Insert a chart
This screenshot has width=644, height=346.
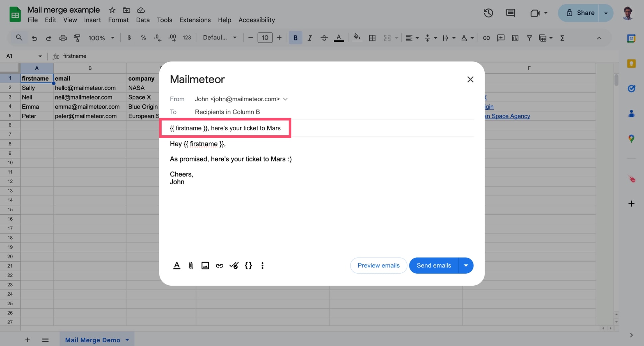[515, 38]
